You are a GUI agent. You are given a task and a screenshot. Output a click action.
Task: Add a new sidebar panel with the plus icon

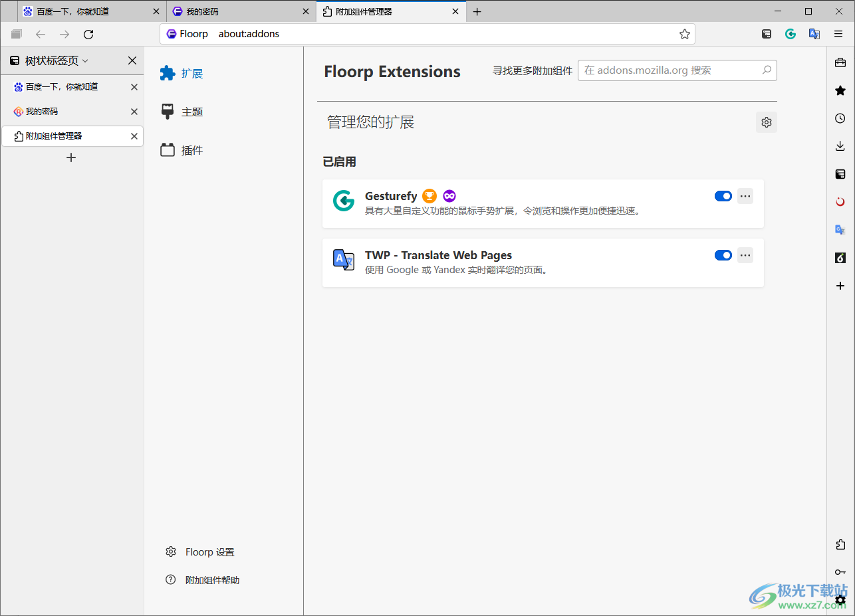(839, 286)
